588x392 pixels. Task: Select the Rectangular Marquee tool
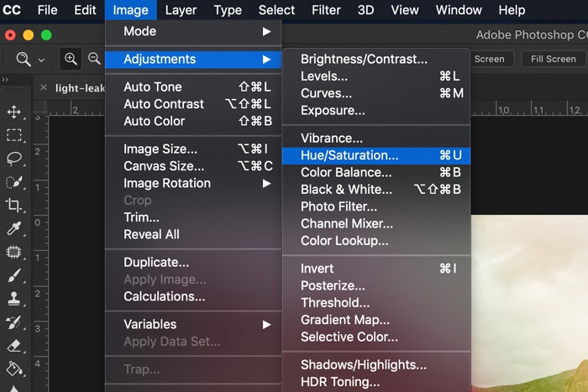pyautogui.click(x=13, y=135)
